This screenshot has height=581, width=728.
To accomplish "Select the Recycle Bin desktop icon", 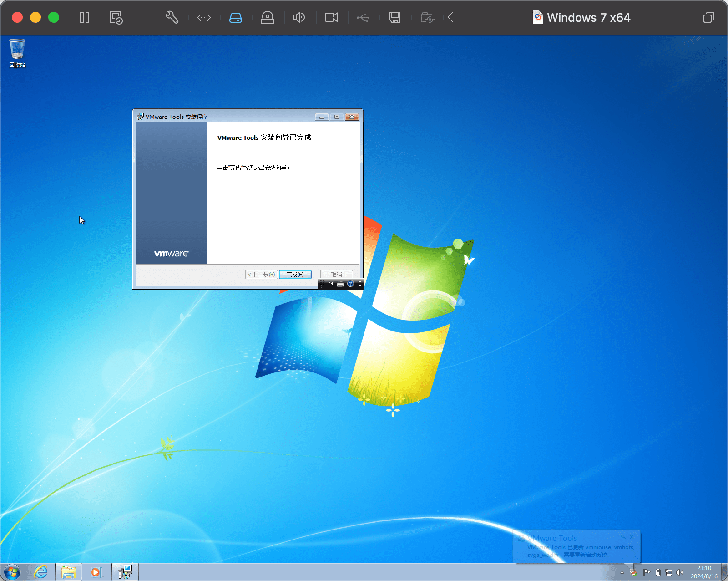I will point(17,53).
